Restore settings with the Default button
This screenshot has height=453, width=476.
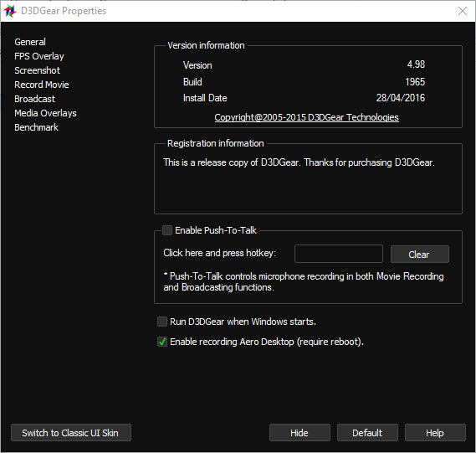(367, 433)
